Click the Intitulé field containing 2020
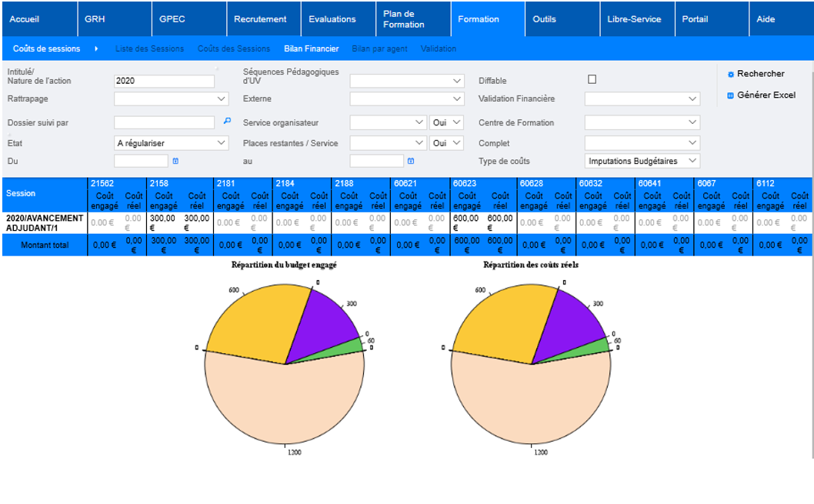 (164, 81)
